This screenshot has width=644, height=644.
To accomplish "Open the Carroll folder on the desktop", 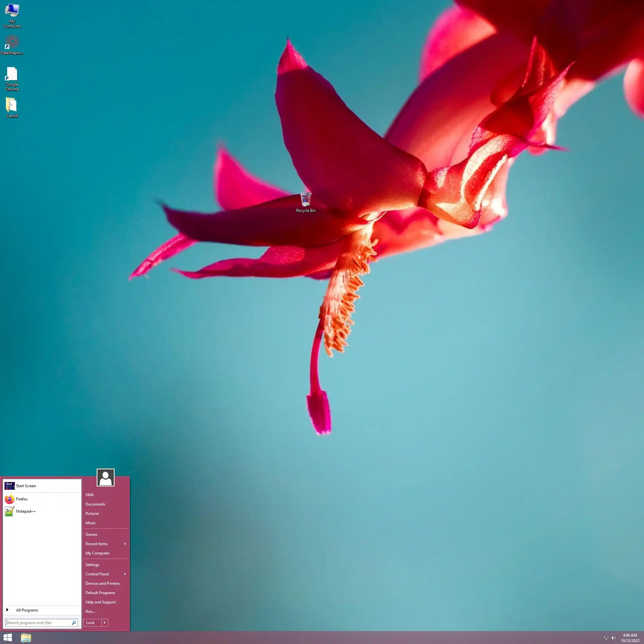I will tap(12, 105).
